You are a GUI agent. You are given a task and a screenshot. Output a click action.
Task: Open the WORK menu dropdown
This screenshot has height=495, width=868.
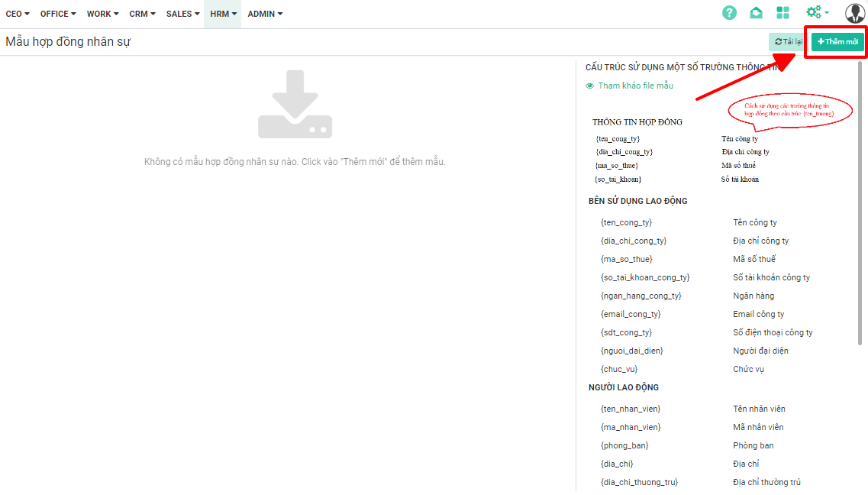(x=102, y=14)
